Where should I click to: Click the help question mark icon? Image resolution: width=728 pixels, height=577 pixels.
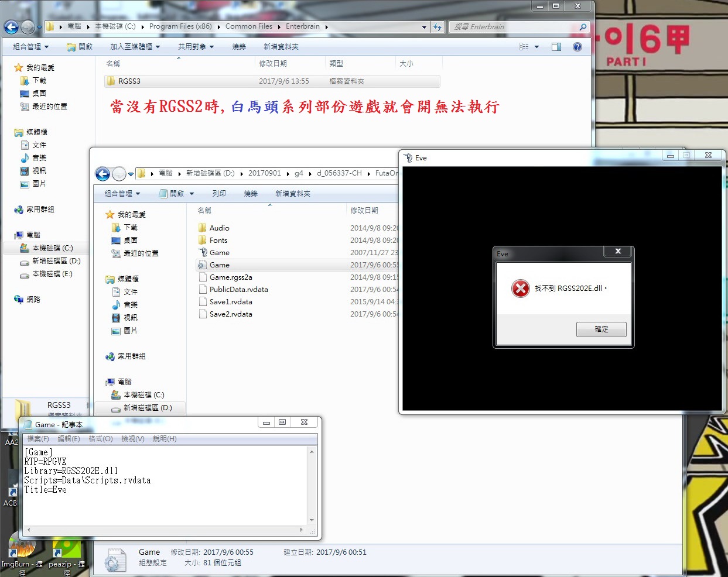(x=577, y=47)
